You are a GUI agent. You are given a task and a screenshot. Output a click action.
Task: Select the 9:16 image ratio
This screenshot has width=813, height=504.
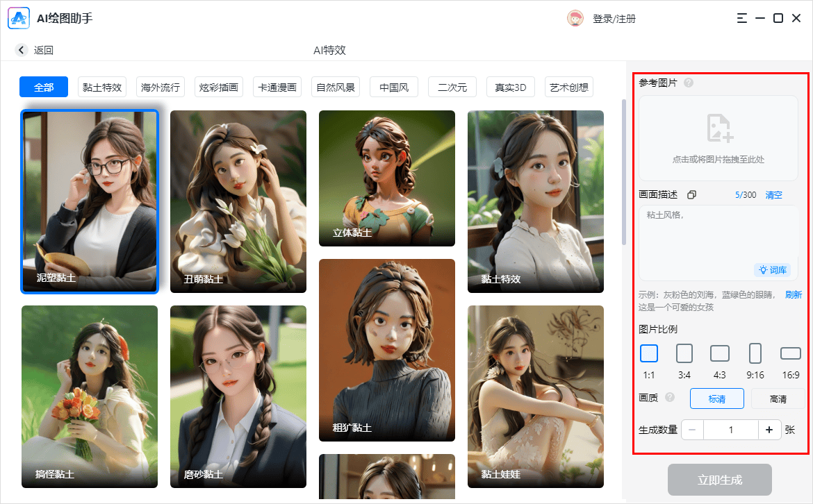pyautogui.click(x=755, y=354)
